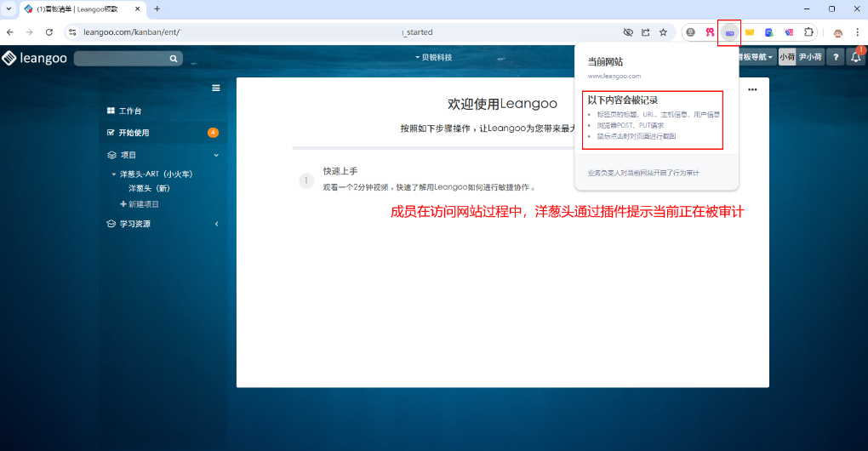Expand 学习资源 section arrow

coord(216,224)
